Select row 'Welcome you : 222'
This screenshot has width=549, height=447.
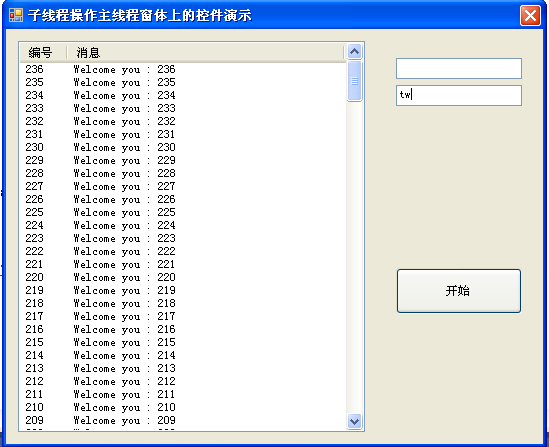pyautogui.click(x=183, y=251)
